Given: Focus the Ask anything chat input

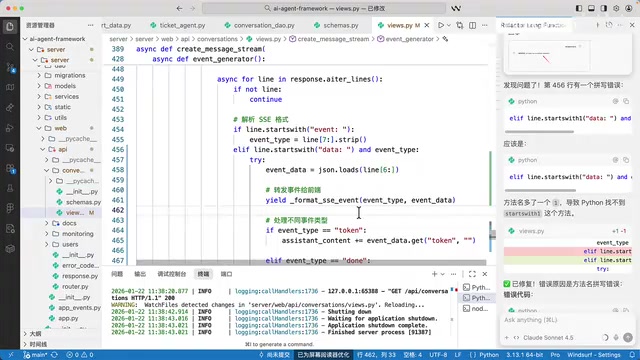Looking at the screenshot, I should coord(567,320).
